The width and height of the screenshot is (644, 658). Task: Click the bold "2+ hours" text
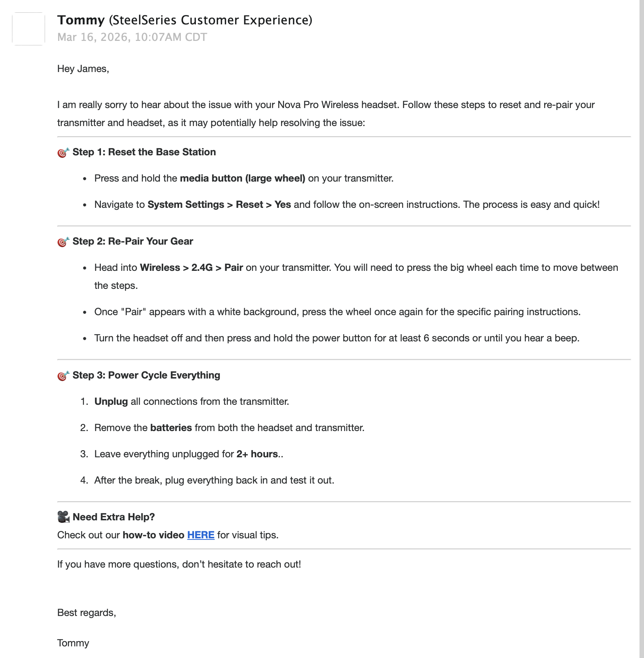click(257, 454)
